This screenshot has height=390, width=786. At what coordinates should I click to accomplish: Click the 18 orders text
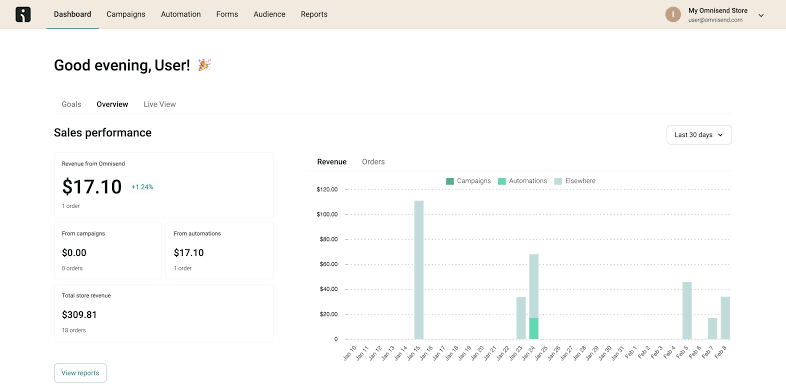pos(74,330)
